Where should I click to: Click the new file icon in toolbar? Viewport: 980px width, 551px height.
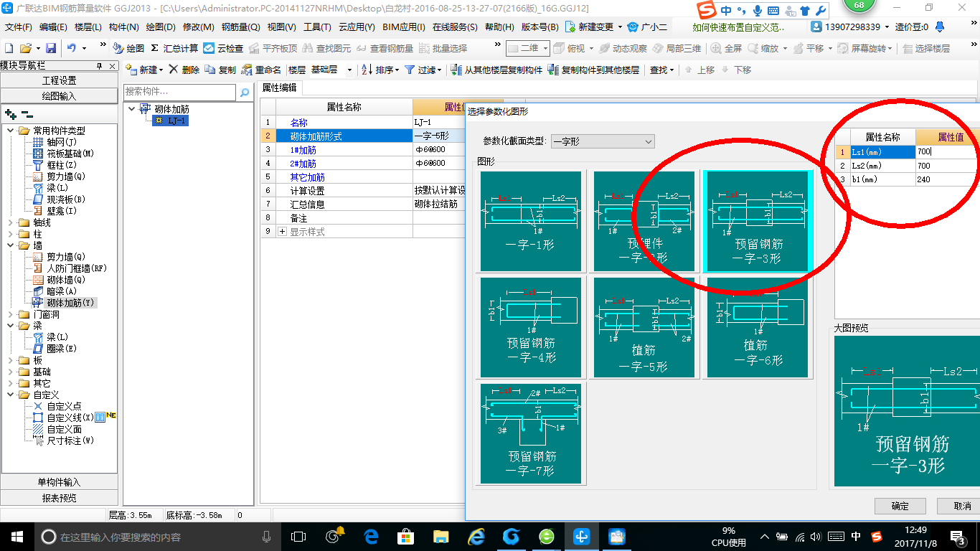[x=9, y=48]
